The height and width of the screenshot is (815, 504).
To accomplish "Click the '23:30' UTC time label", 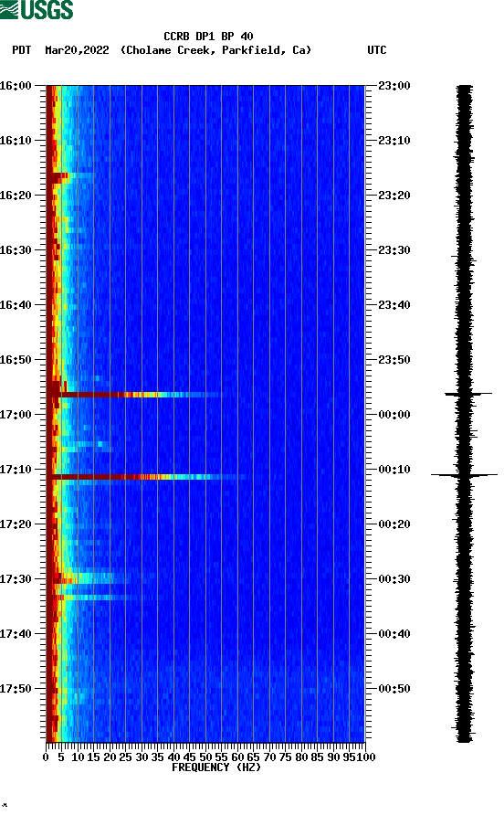I will click(394, 250).
